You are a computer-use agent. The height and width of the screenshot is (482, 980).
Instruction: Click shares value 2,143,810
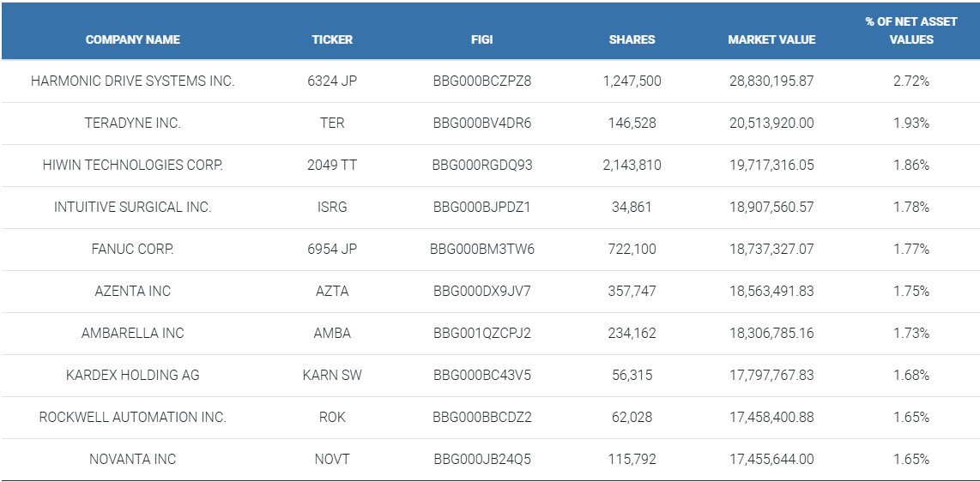click(x=632, y=165)
